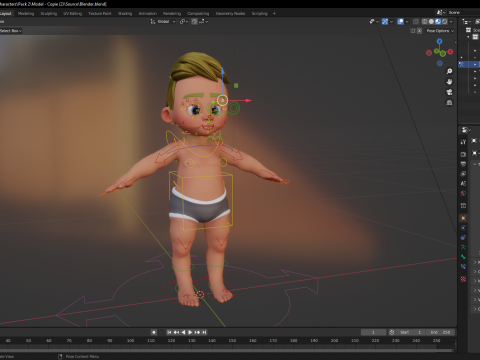The width and height of the screenshot is (480, 360).
Task: Toggle preview range clock icon
Action: point(392,332)
